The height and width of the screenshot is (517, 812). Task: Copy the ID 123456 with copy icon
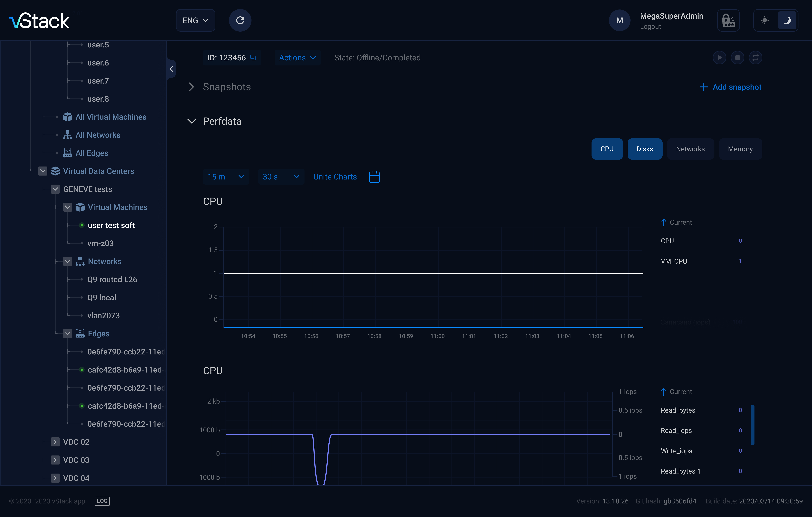tap(253, 57)
